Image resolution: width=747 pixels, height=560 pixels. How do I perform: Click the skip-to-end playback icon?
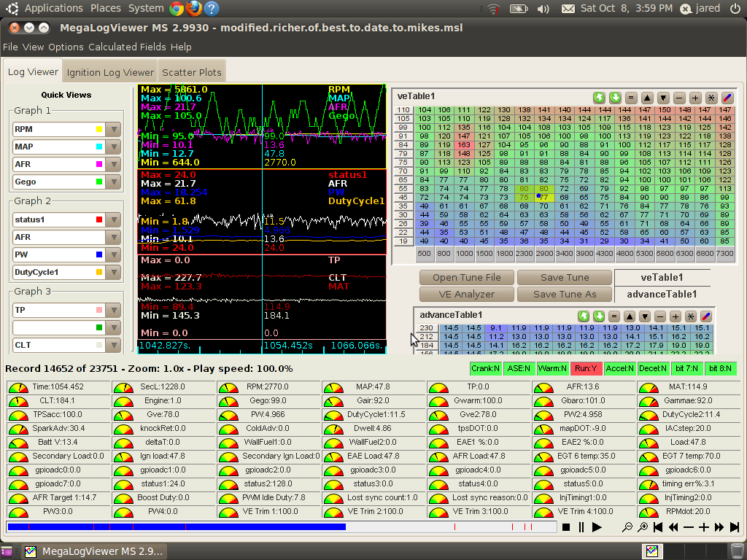click(735, 527)
